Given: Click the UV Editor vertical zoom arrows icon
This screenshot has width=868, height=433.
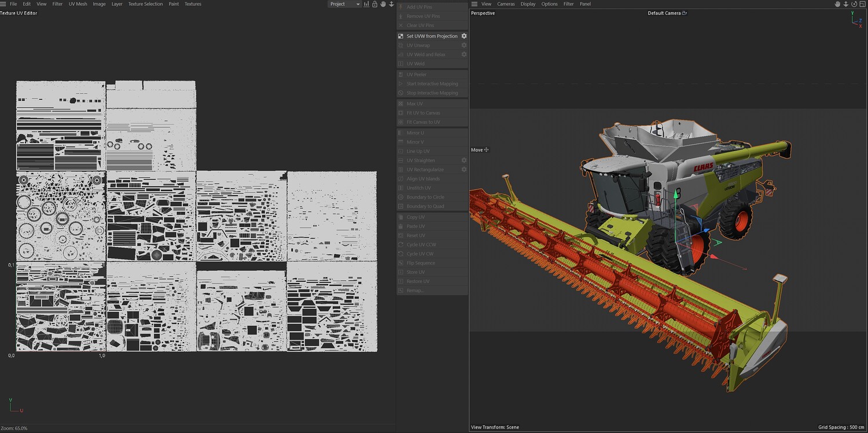Looking at the screenshot, I should click(x=391, y=4).
